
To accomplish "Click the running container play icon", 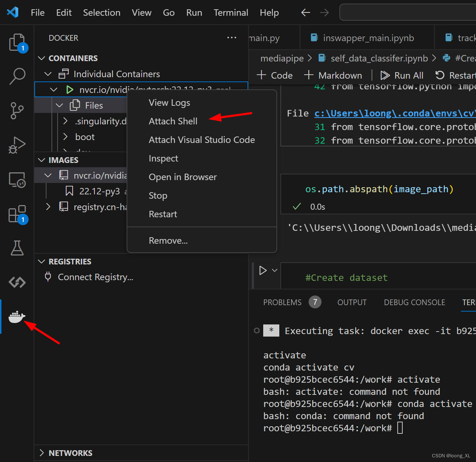I will point(70,90).
